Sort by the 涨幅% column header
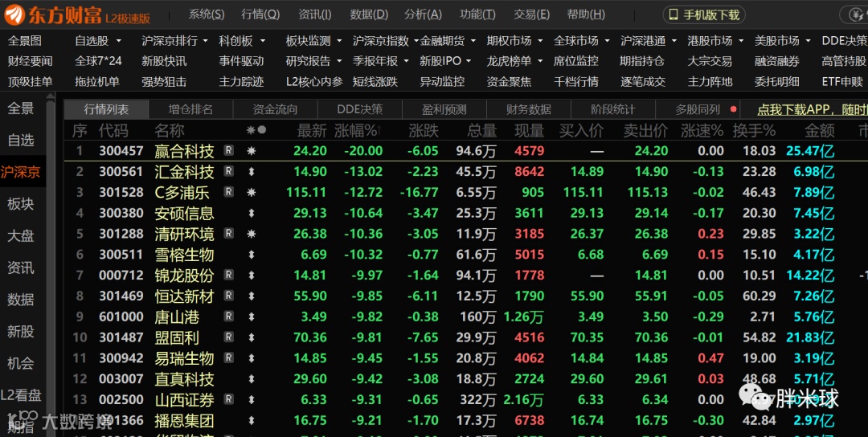The image size is (868, 437). (358, 131)
